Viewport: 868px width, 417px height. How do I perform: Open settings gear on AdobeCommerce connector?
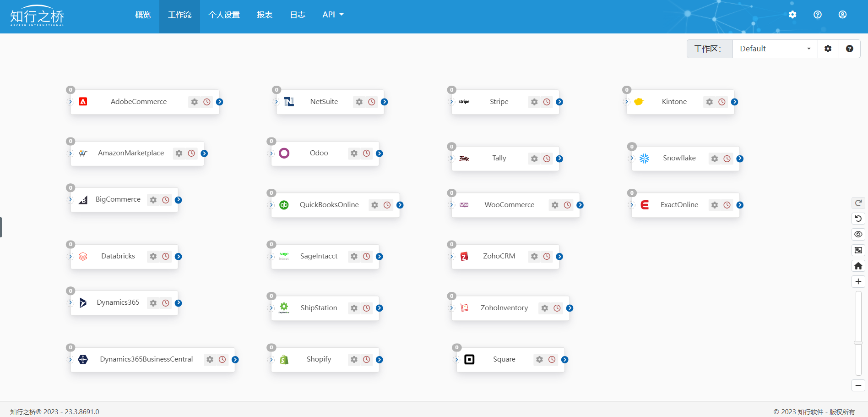[195, 102]
